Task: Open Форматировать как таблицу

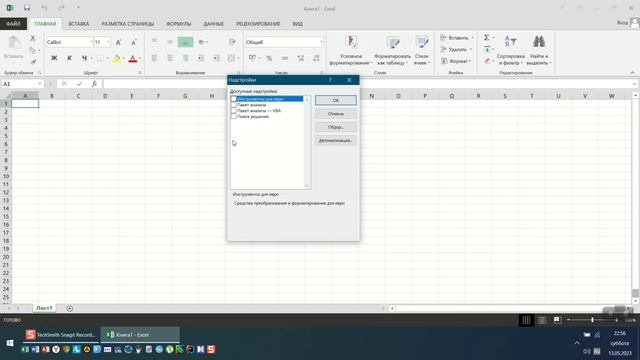Action: (x=392, y=50)
